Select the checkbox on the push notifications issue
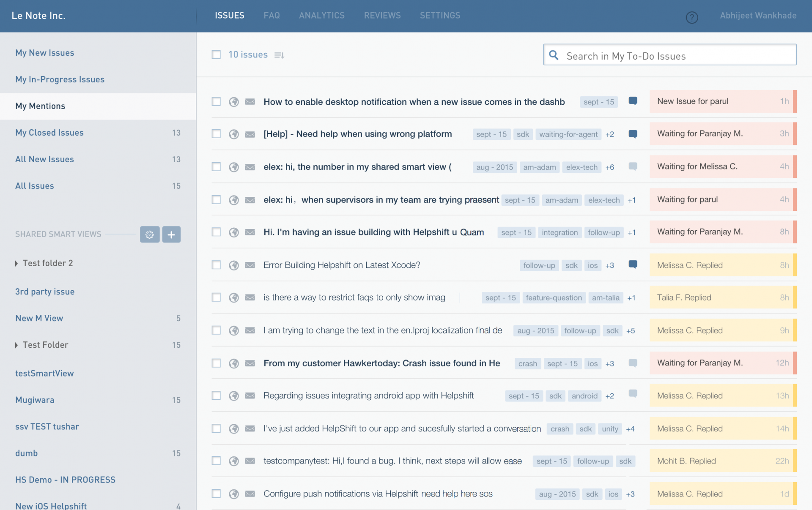812x510 pixels. [216, 494]
